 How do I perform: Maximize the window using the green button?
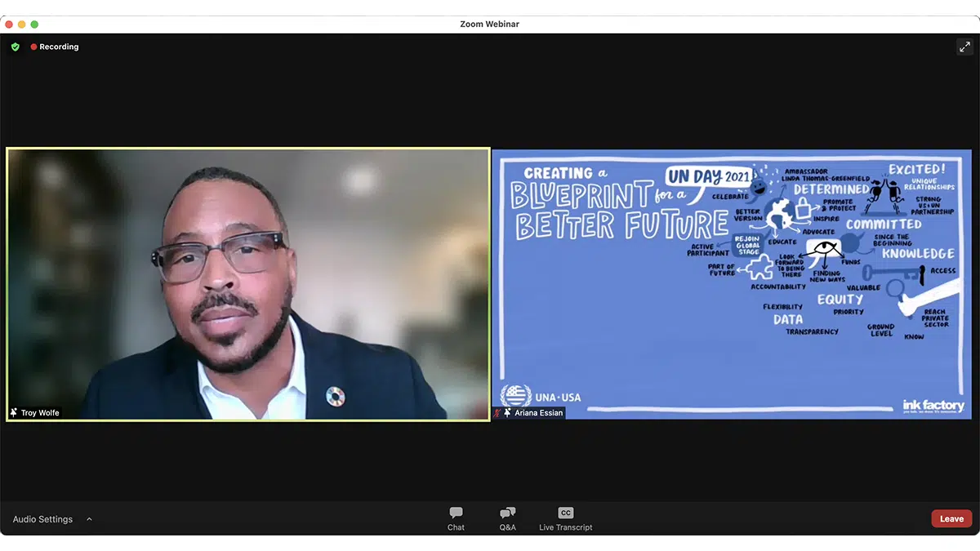34,24
